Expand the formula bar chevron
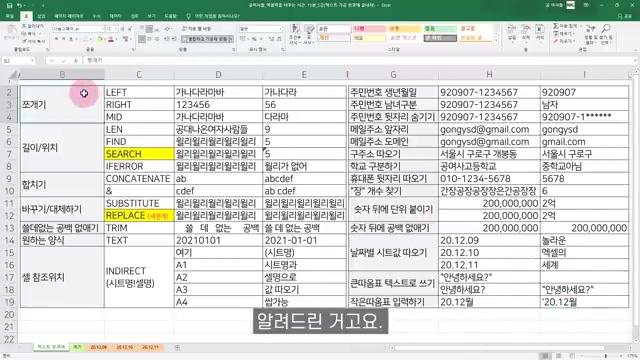This screenshot has width=640, height=360. (636, 60)
